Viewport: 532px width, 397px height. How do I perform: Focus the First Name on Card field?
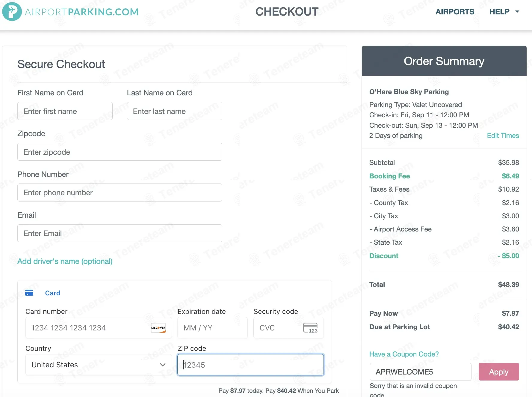coord(65,111)
